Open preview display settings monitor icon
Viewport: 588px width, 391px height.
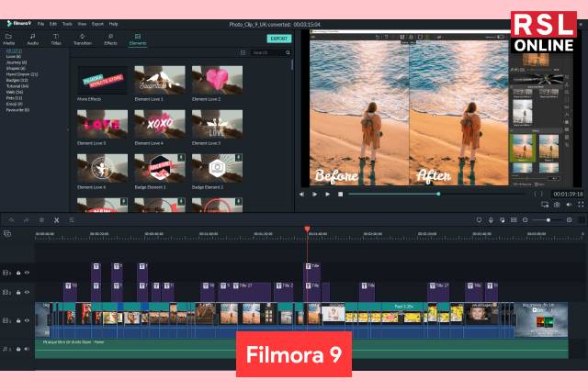tap(545, 205)
